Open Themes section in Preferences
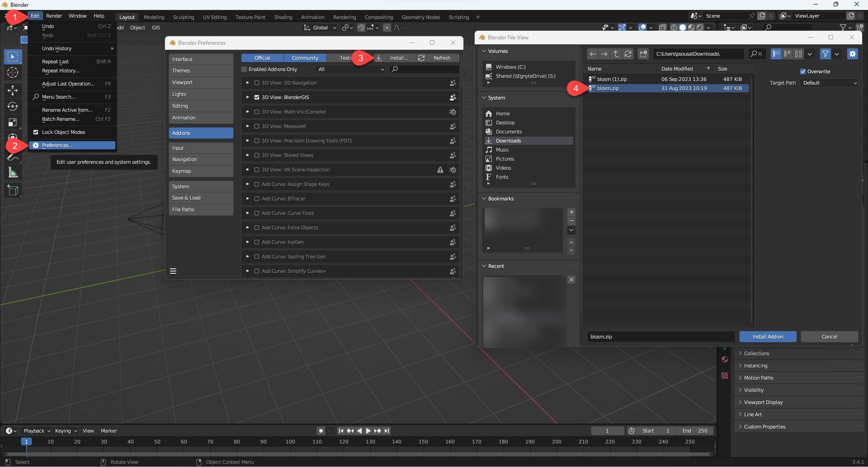This screenshot has width=868, height=467. tap(201, 71)
